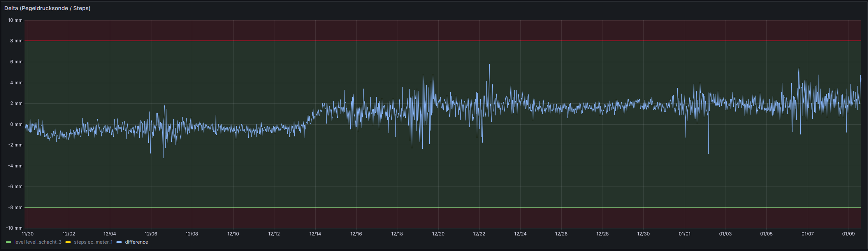This screenshot has width=868, height=251.
Task: Click inside the upper red threshold band
Action: pyautogui.click(x=389, y=30)
